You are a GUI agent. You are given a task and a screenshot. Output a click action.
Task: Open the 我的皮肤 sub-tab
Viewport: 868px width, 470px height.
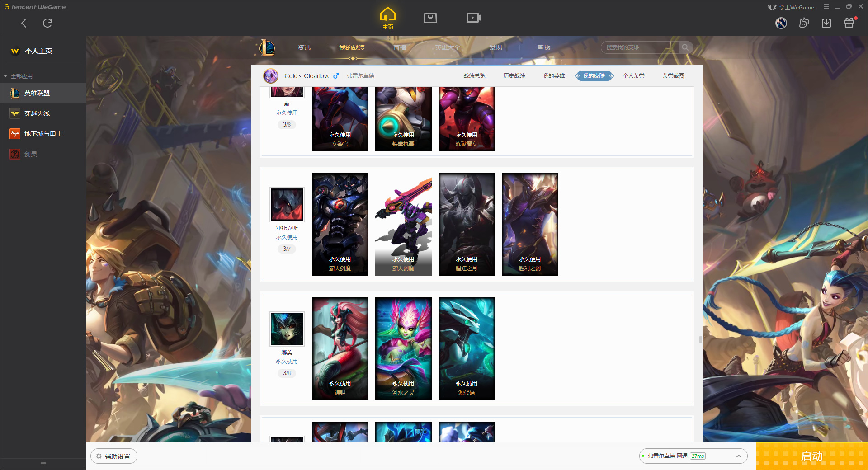(x=594, y=76)
